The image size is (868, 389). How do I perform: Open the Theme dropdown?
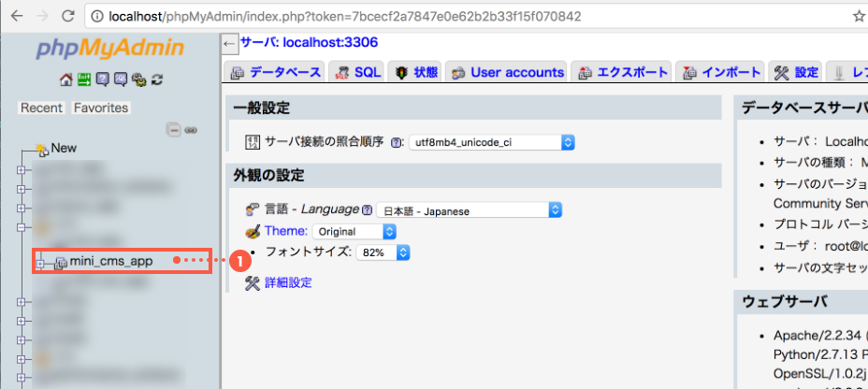click(x=354, y=231)
